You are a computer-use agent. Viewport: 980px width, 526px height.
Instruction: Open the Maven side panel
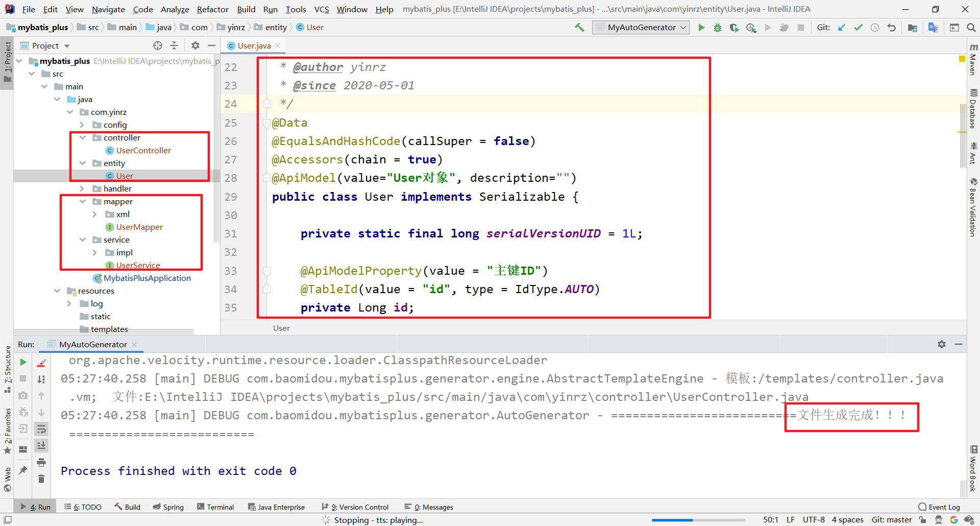(x=973, y=60)
